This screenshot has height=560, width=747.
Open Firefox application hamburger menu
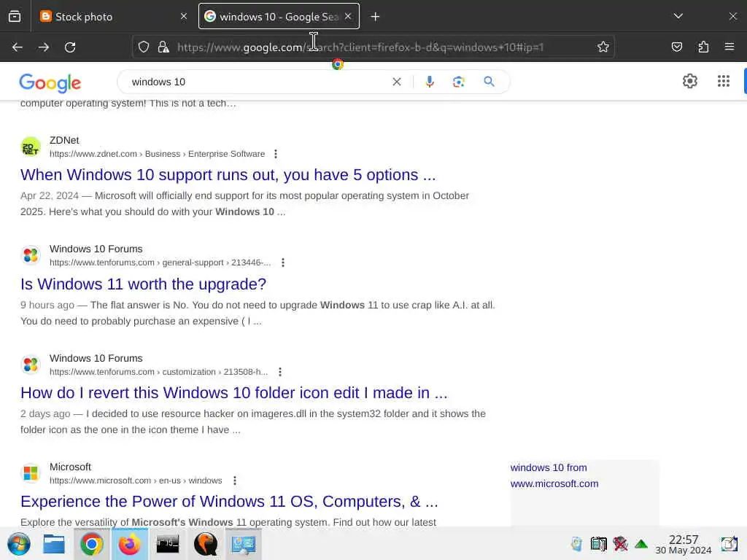pos(729,47)
